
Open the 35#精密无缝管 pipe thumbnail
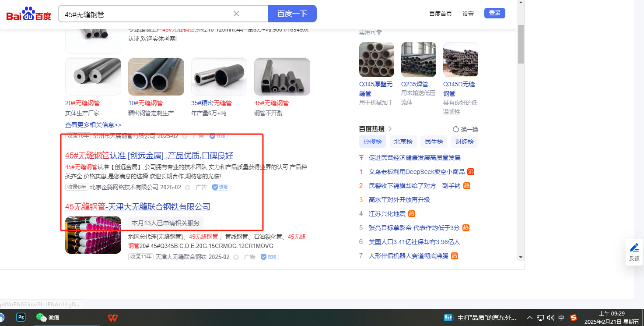point(219,77)
